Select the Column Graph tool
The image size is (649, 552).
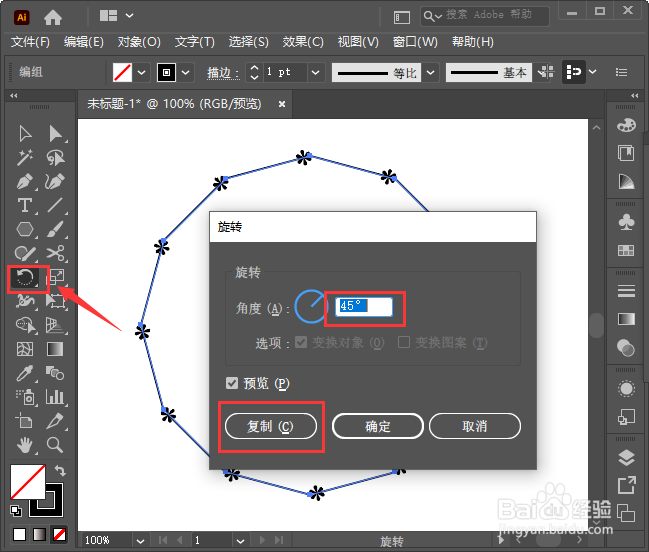click(55, 397)
